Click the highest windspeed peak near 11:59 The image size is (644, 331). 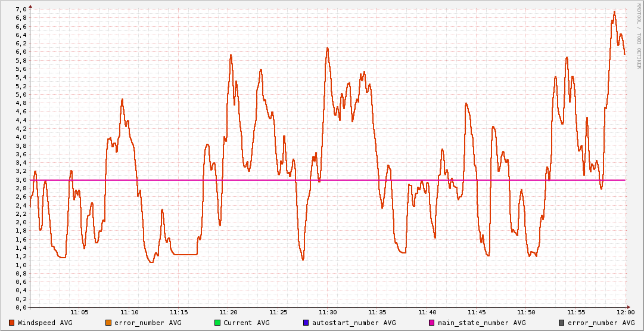(x=614, y=11)
